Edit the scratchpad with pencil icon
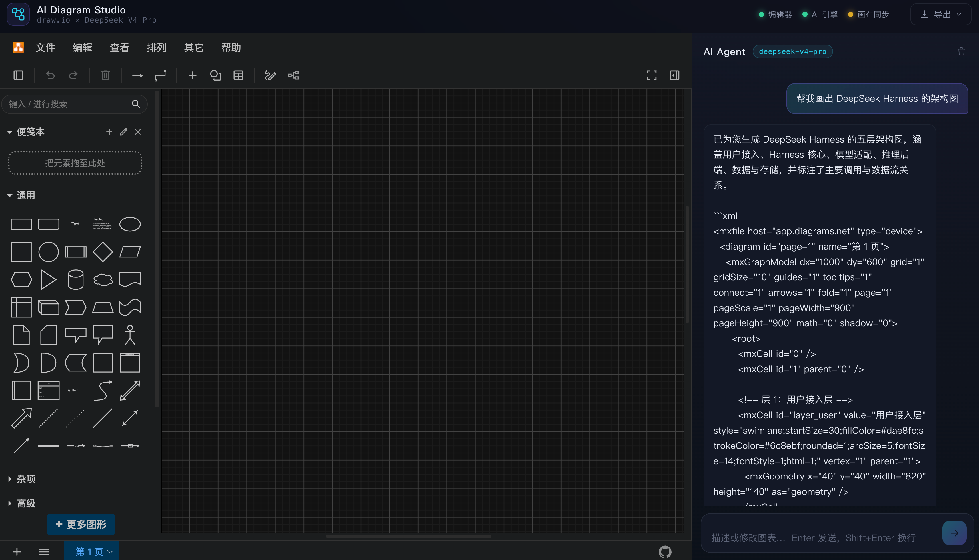Image resolution: width=979 pixels, height=560 pixels. point(123,132)
